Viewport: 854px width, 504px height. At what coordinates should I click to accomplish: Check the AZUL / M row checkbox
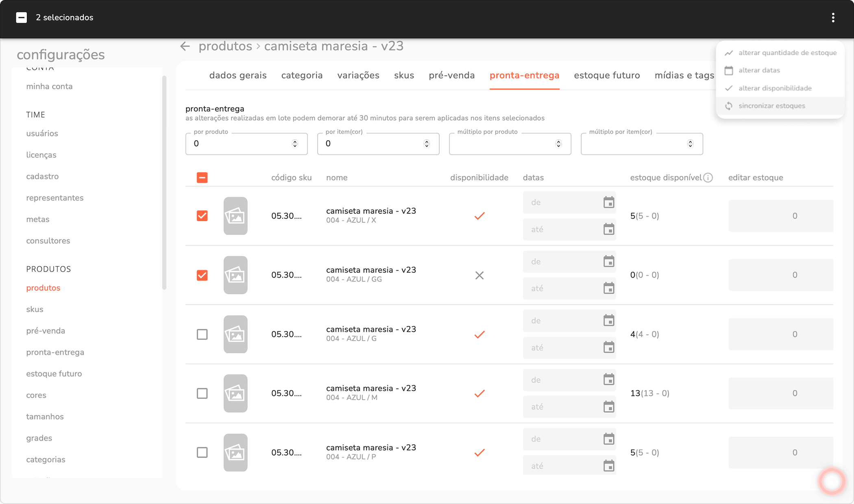[x=202, y=393]
